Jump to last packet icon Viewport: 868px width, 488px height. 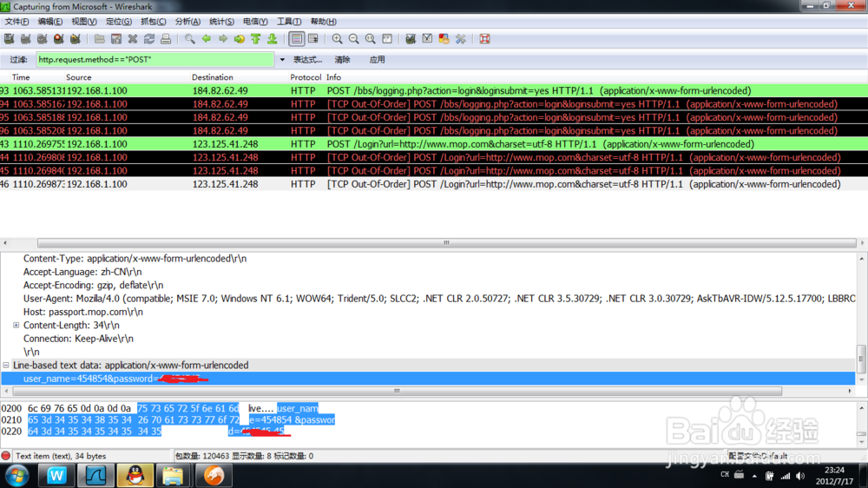273,39
